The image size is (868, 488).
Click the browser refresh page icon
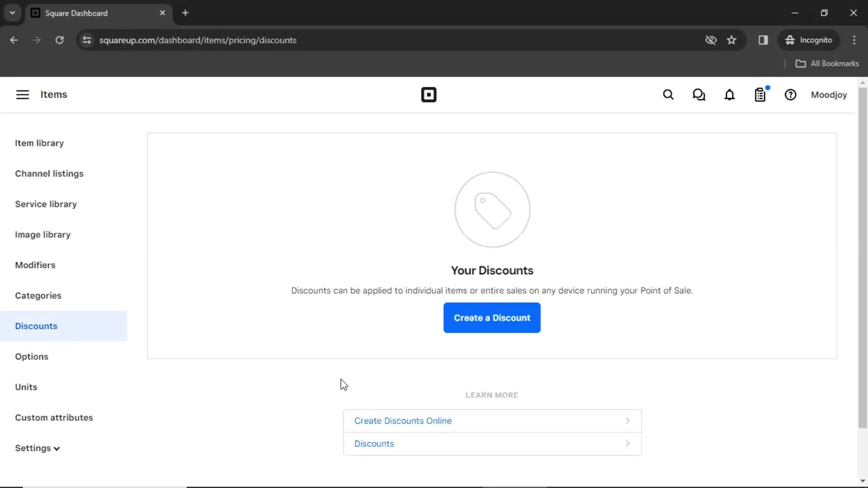59,40
